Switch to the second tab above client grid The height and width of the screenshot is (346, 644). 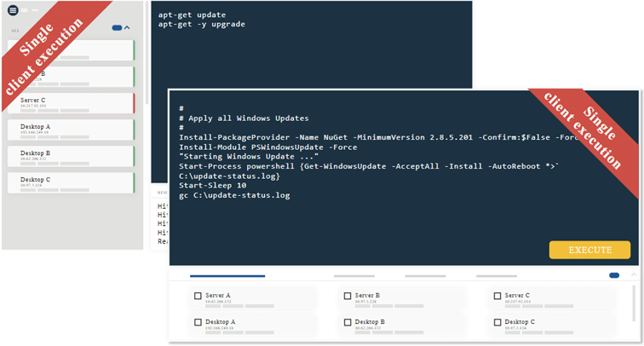pyautogui.click(x=354, y=276)
